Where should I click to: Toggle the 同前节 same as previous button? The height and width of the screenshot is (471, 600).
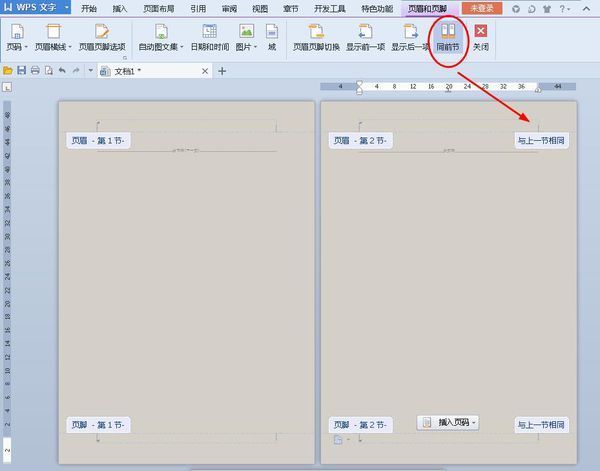click(448, 38)
